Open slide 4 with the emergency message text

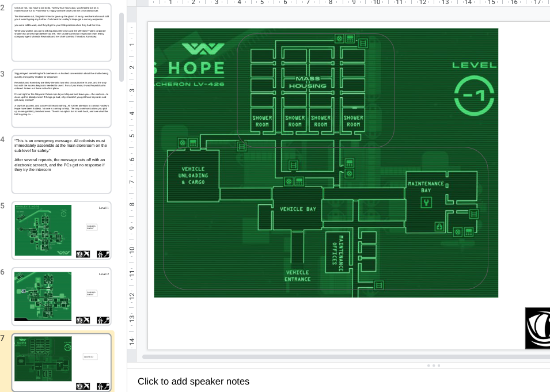click(62, 164)
